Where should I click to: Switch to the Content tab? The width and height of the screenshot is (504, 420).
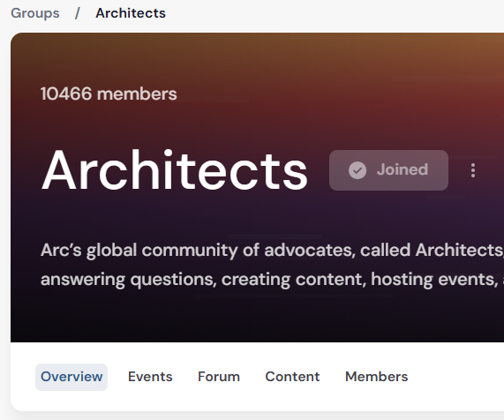pyautogui.click(x=292, y=377)
